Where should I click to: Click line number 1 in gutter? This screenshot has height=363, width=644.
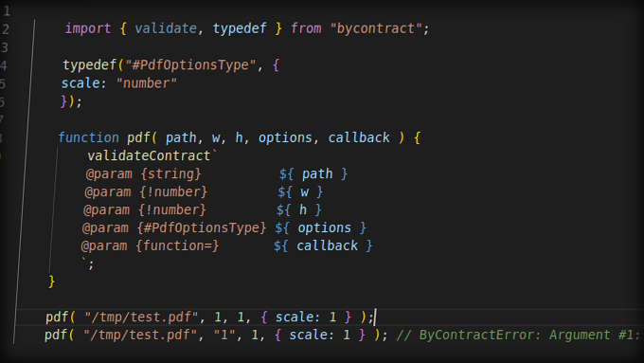coord(7,11)
